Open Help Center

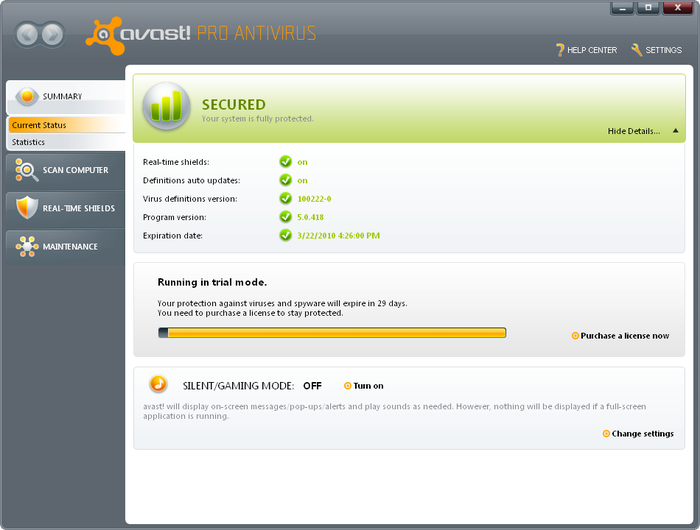pos(587,50)
